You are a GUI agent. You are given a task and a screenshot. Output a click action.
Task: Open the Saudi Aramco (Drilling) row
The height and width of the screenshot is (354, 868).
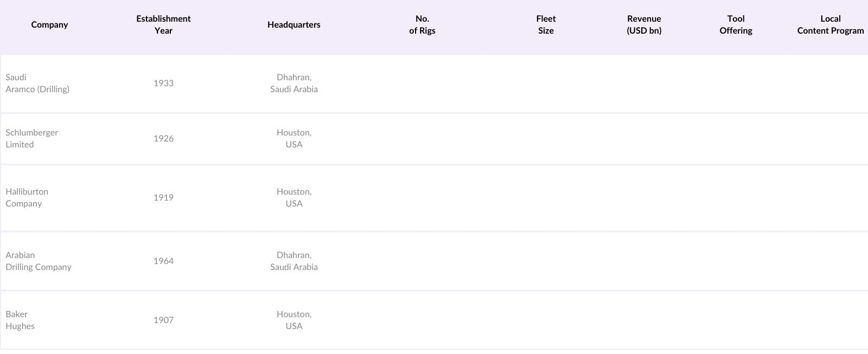point(37,83)
